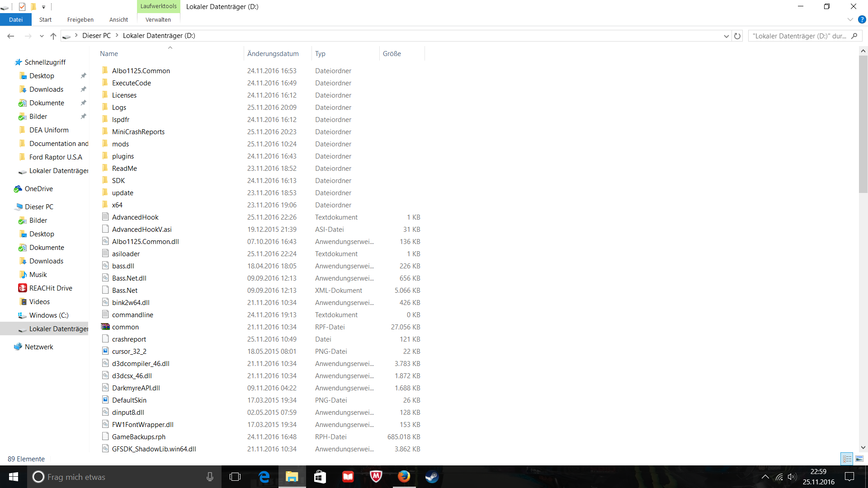
Task: Sort files by Größe column header
Action: pyautogui.click(x=392, y=54)
